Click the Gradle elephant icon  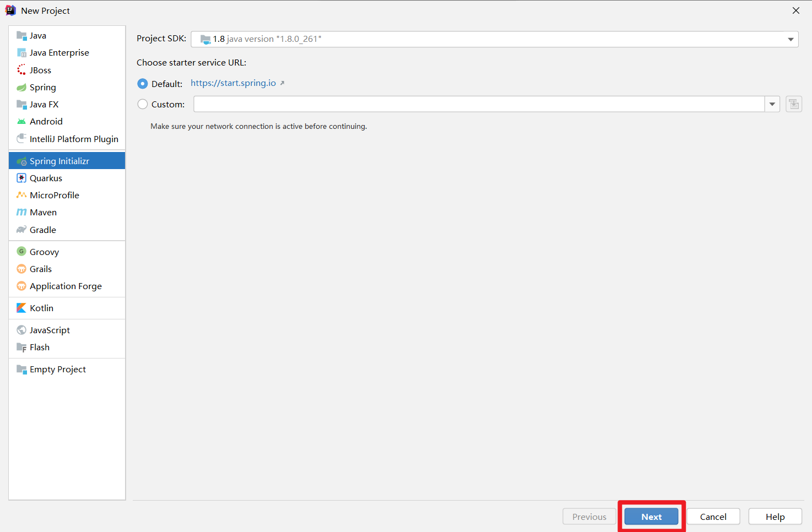tap(21, 230)
